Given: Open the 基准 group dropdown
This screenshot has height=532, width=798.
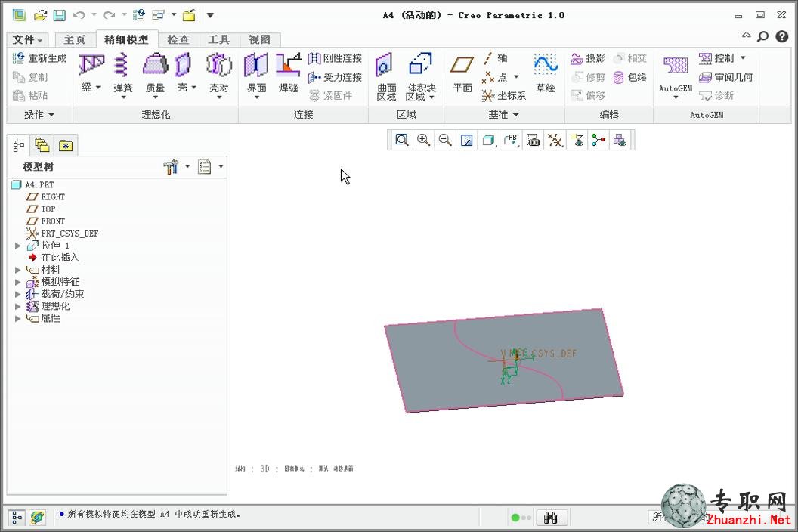Looking at the screenshot, I should (x=503, y=115).
